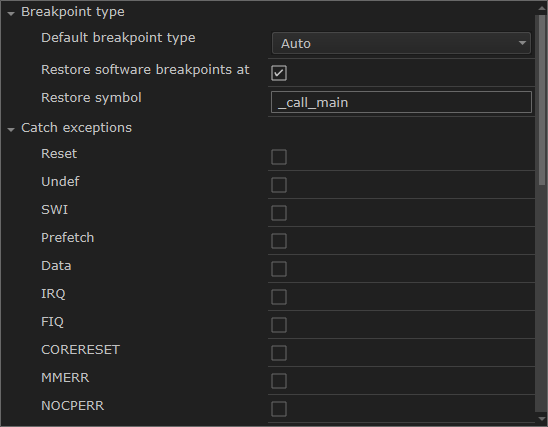The width and height of the screenshot is (548, 427).
Task: Enable catching FIQ exceptions
Action: pos(279,325)
